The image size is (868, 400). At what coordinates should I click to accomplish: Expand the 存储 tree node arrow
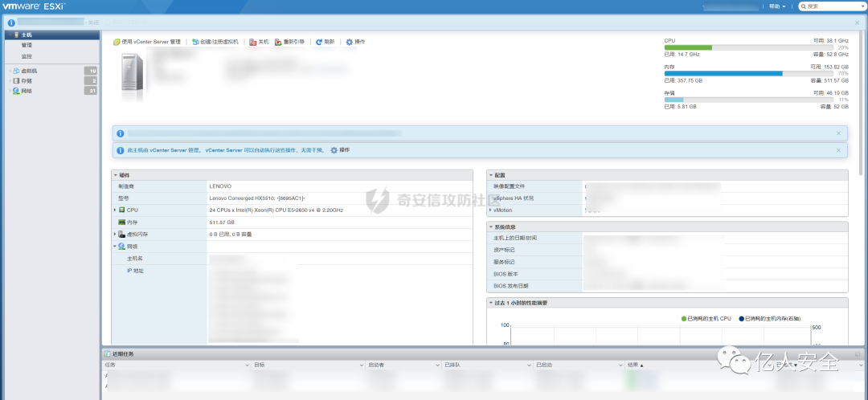click(10, 81)
